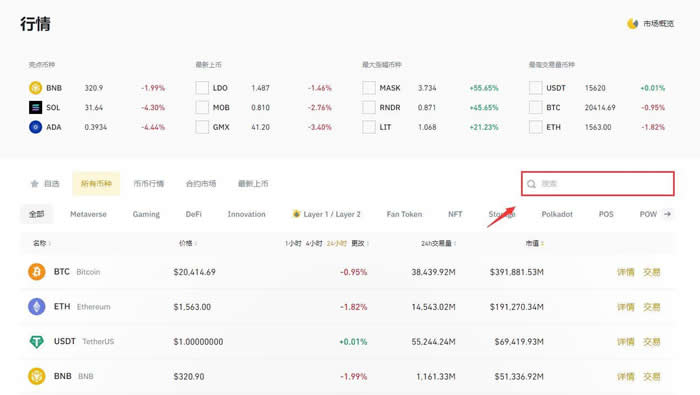Select the 4-hour change interval
Image resolution: width=700 pixels, height=395 pixels.
tap(314, 243)
